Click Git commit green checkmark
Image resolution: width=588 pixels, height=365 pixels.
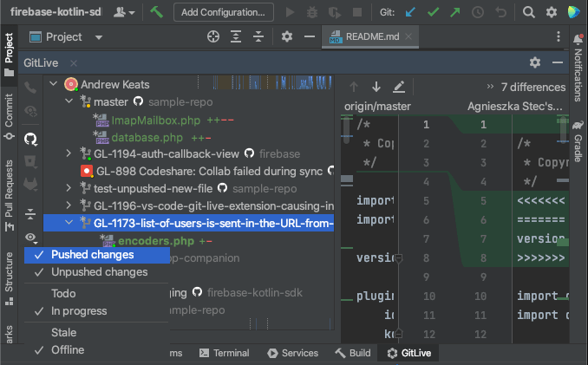point(433,12)
